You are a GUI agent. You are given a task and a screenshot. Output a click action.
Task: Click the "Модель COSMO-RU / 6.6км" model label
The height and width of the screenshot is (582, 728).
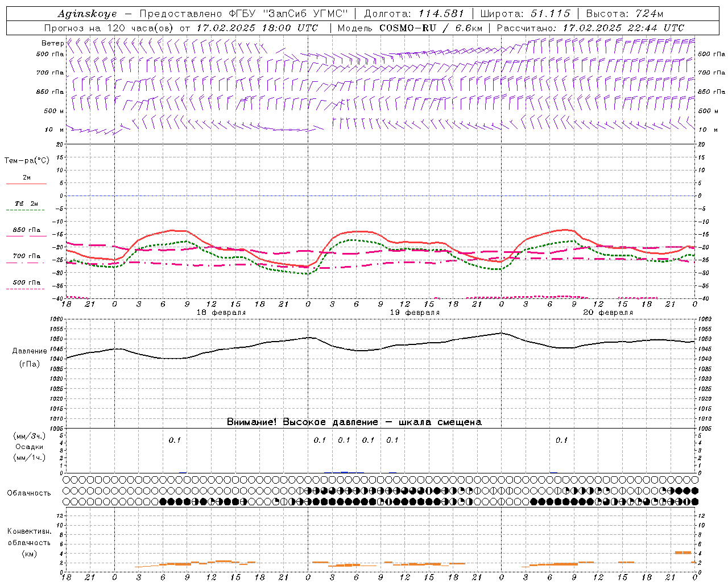pos(410,28)
